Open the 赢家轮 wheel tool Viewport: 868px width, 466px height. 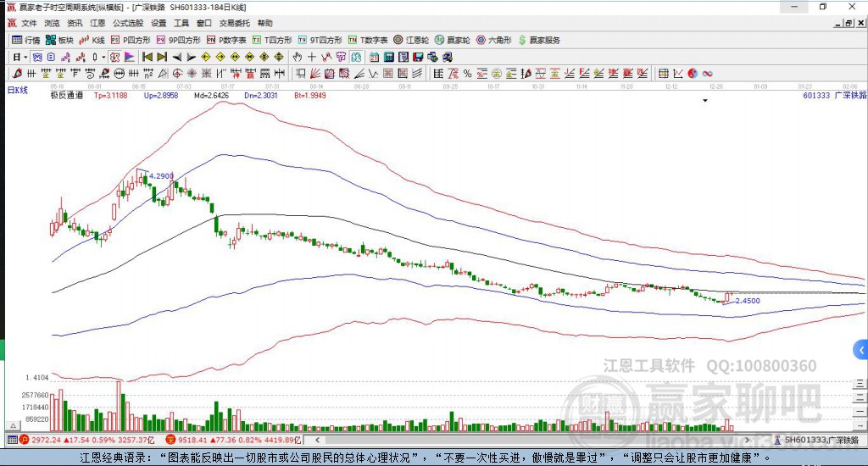pos(453,40)
